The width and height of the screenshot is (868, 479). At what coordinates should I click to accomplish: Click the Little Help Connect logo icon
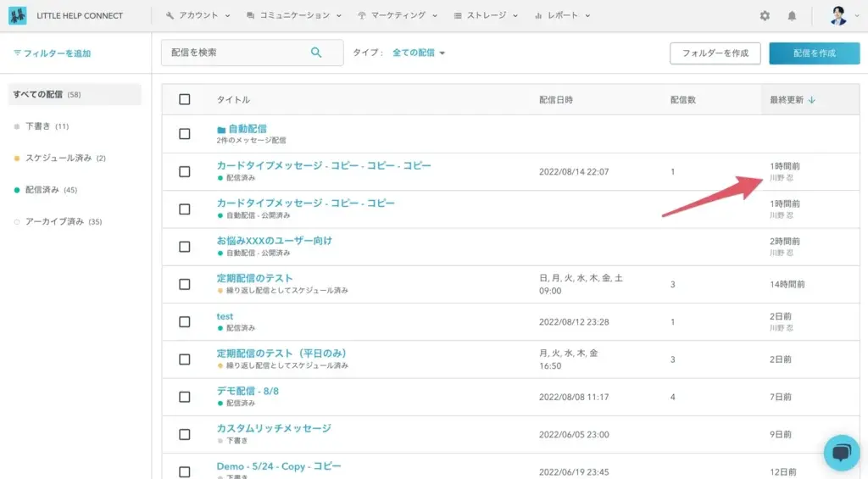click(x=17, y=15)
